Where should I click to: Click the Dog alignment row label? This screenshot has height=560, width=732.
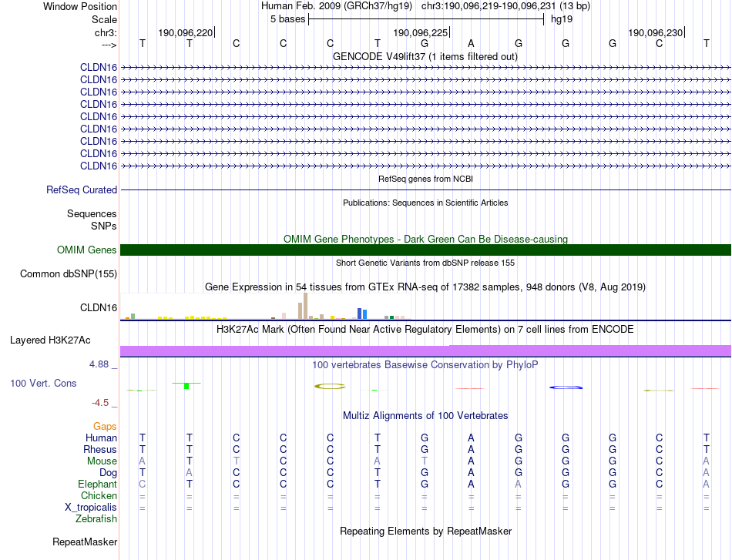tap(108, 473)
